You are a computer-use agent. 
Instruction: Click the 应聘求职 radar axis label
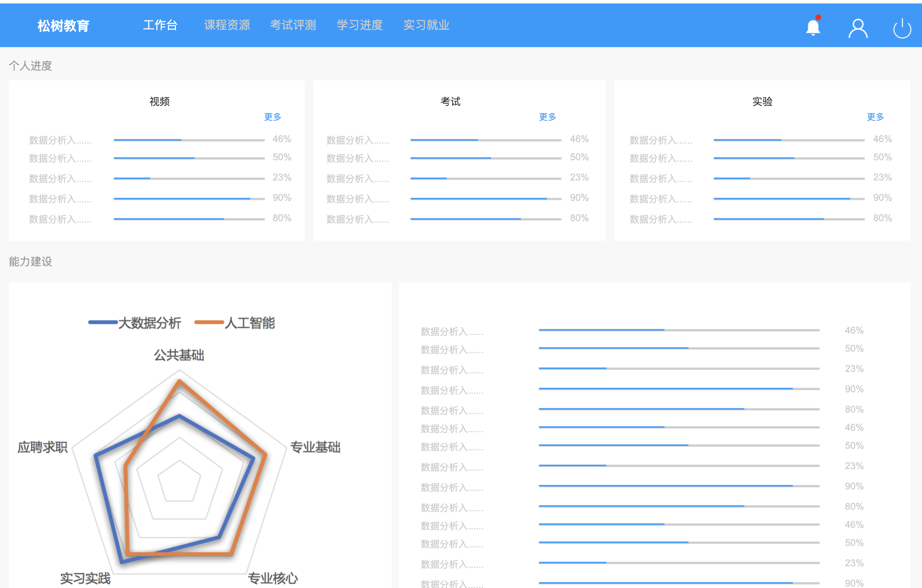(x=42, y=447)
